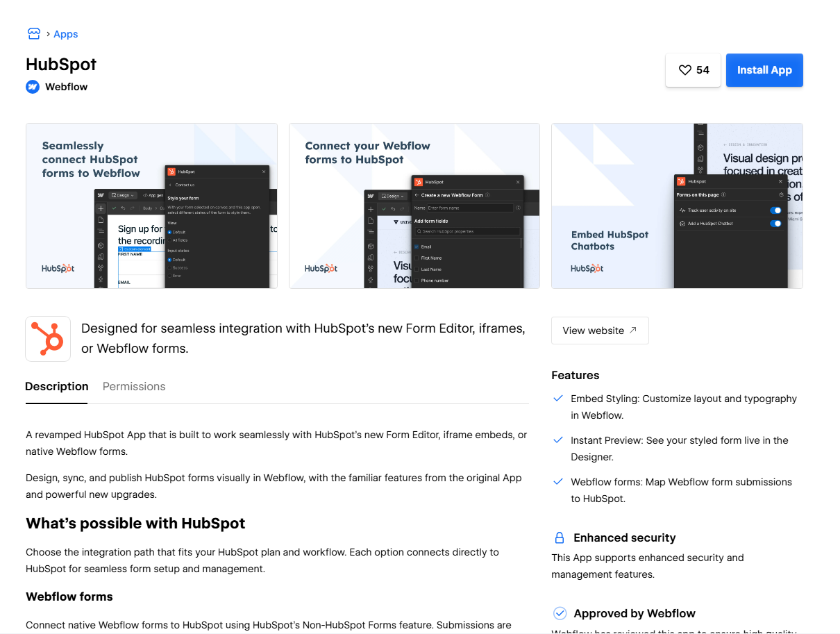
Task: Click the 'Enhanced security' heading text
Action: click(625, 538)
